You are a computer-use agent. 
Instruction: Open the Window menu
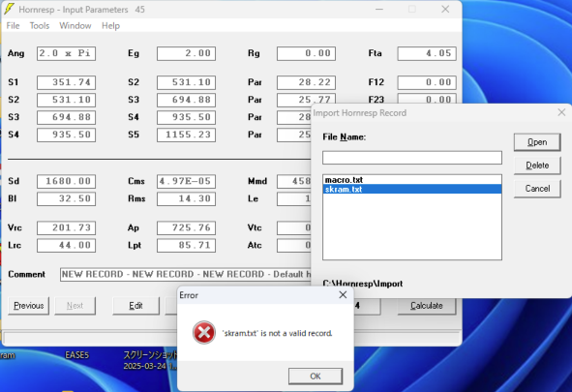(75, 26)
